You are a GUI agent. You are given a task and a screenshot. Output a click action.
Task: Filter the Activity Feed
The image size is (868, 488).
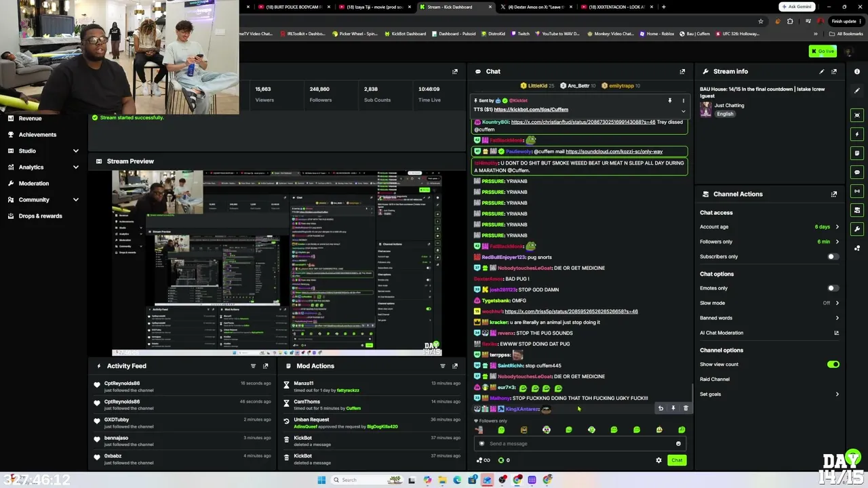pos(253,366)
